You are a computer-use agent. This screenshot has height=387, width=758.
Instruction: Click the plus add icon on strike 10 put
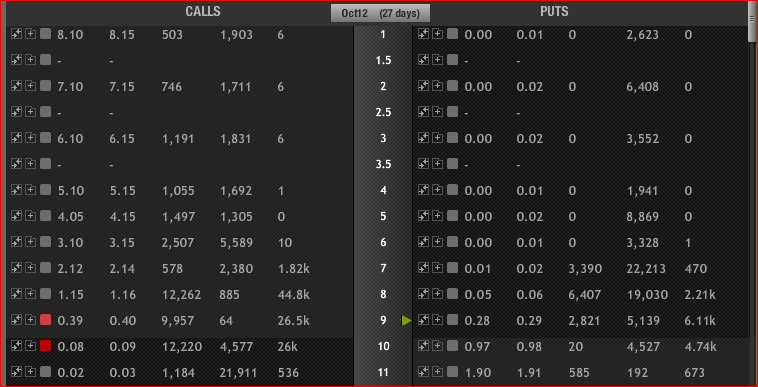pos(438,345)
